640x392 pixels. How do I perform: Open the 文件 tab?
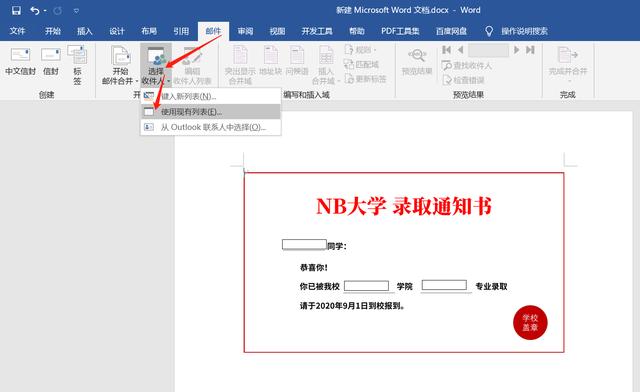pos(18,31)
